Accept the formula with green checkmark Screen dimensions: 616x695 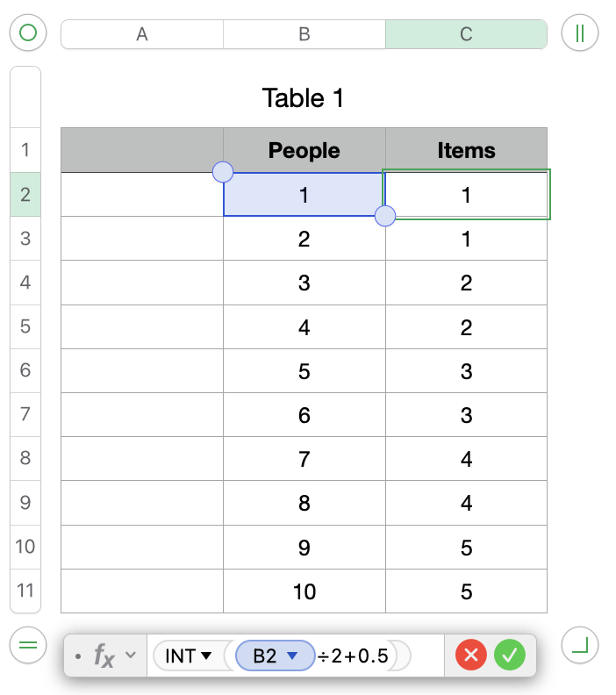click(509, 655)
